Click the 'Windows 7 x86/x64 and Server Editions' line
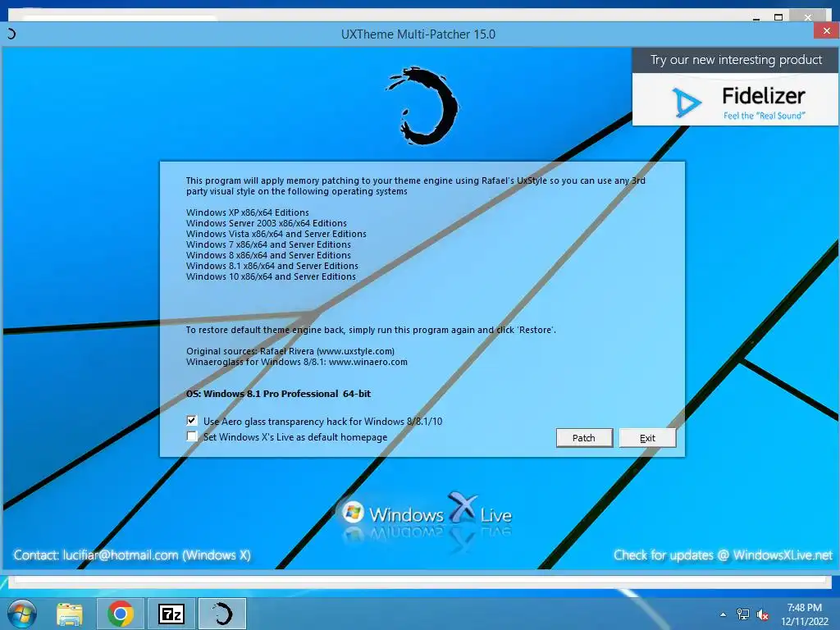The width and height of the screenshot is (840, 630). 268,244
